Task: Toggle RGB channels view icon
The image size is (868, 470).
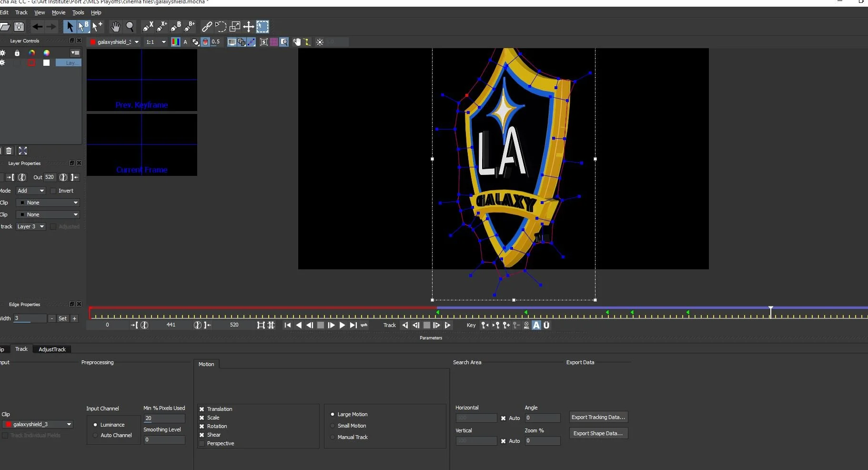Action: click(x=175, y=42)
